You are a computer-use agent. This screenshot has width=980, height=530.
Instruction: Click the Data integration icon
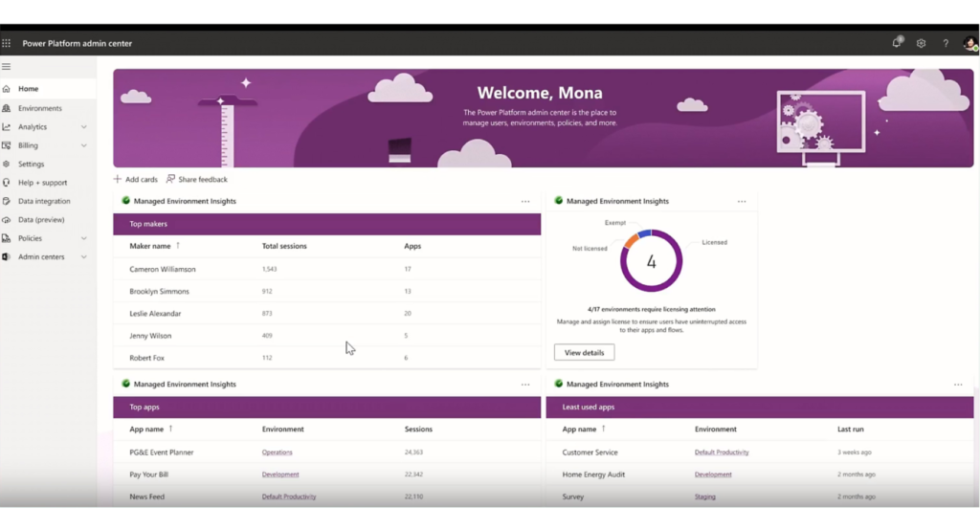coord(7,201)
